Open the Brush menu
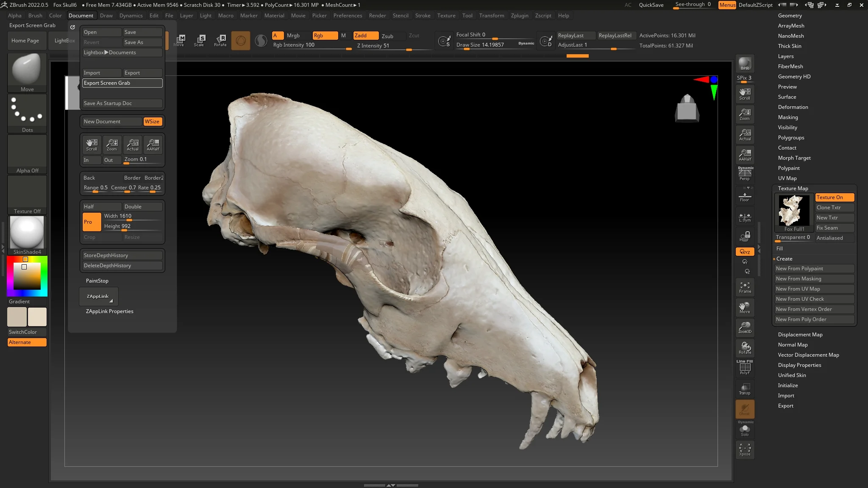868x488 pixels. pos(35,16)
